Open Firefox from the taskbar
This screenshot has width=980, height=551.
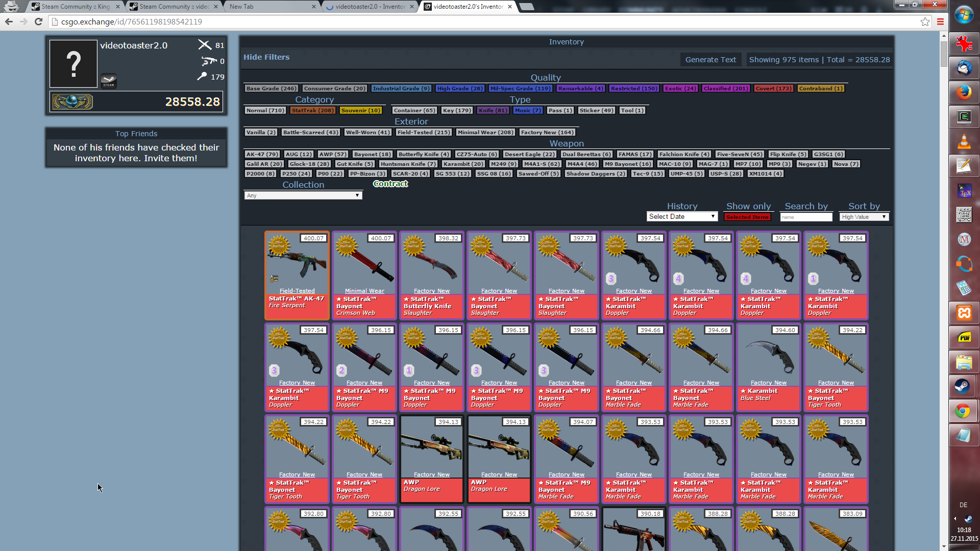tap(964, 92)
